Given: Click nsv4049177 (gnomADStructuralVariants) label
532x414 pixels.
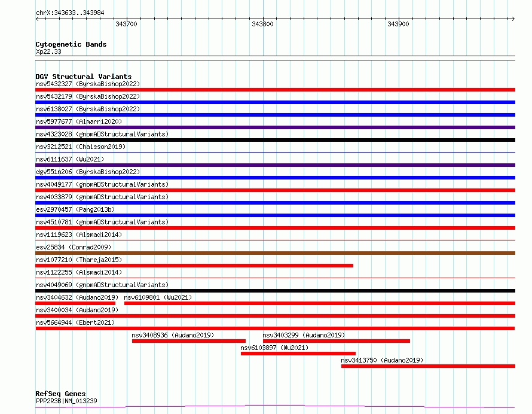Looking at the screenshot, I should pos(102,184).
